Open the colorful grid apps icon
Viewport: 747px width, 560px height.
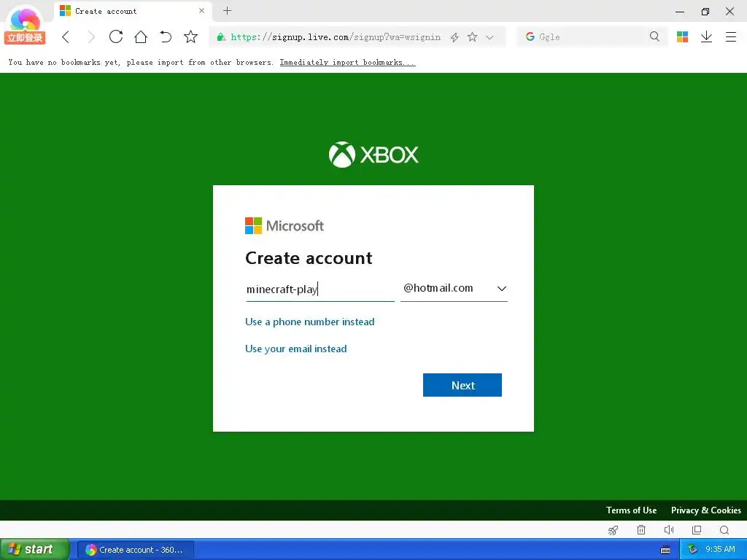pyautogui.click(x=682, y=36)
